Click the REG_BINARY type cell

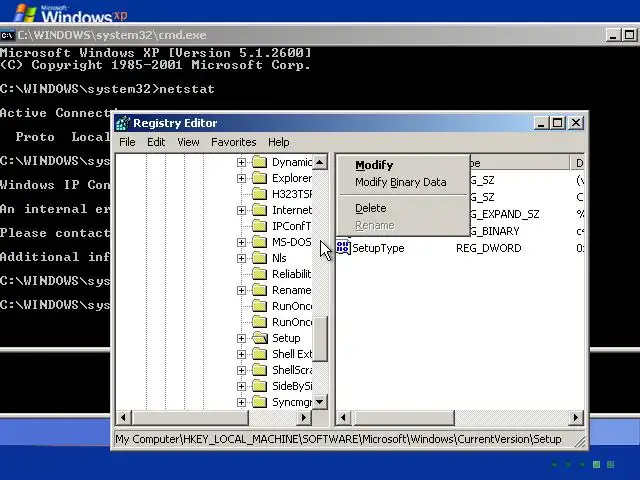(495, 231)
